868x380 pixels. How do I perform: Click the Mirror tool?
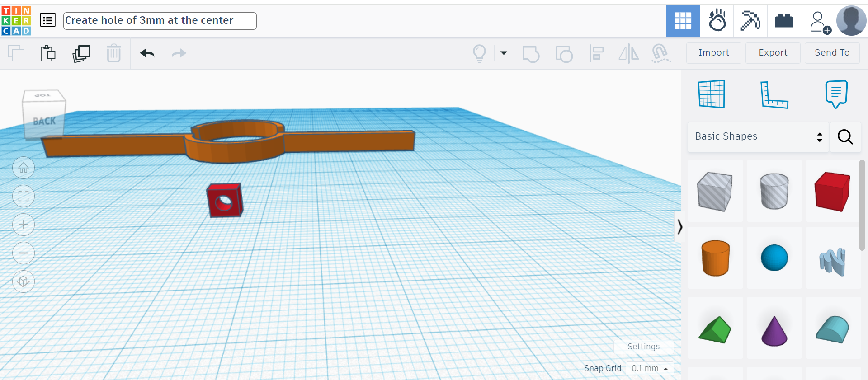click(x=628, y=54)
